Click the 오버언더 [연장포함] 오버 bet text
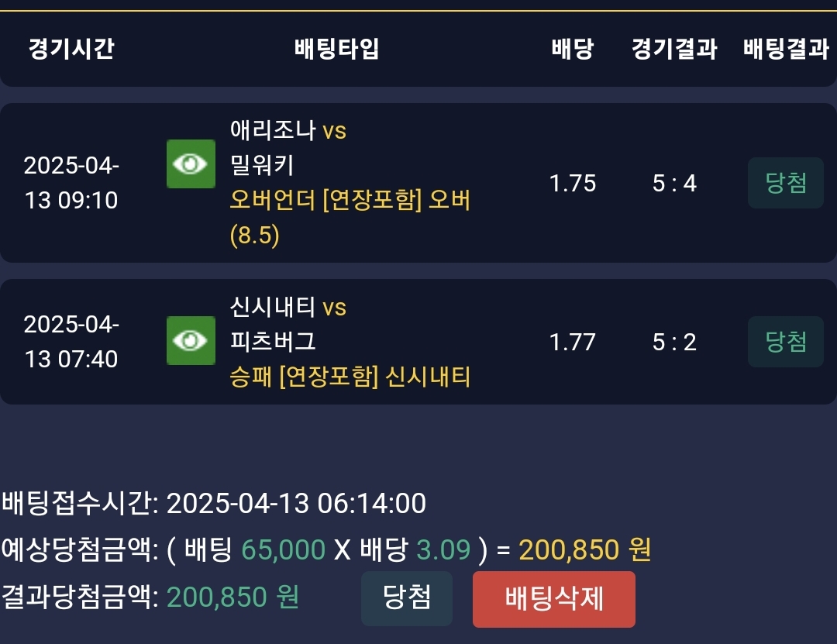The image size is (837, 644). pyautogui.click(x=350, y=201)
